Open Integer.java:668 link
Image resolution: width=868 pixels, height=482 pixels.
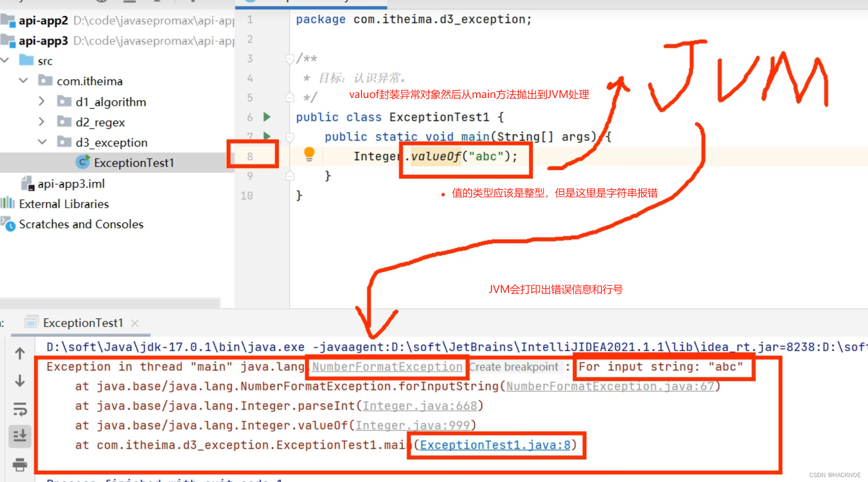(x=420, y=406)
